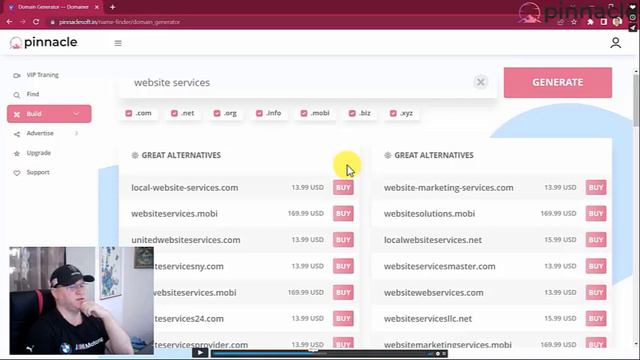
Task: Buy the servicesny.com domain
Action: click(x=343, y=266)
